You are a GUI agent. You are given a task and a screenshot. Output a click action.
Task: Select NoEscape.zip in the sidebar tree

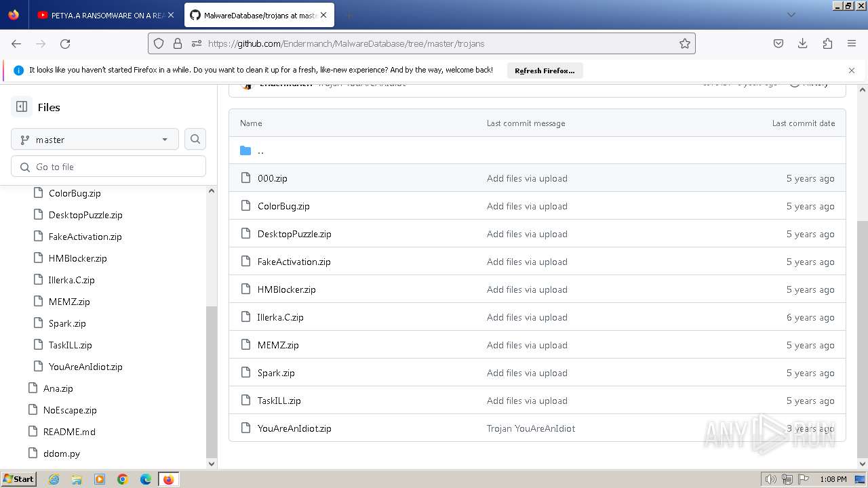70,410
